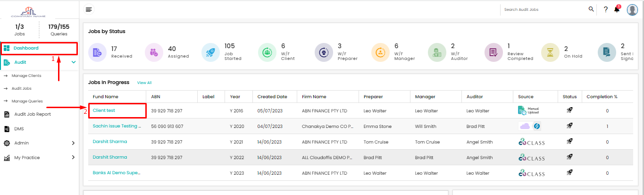Screen dimensions: 644x195
Task: Open the Darshit Sharma fund for Y 2021
Action: point(110,142)
